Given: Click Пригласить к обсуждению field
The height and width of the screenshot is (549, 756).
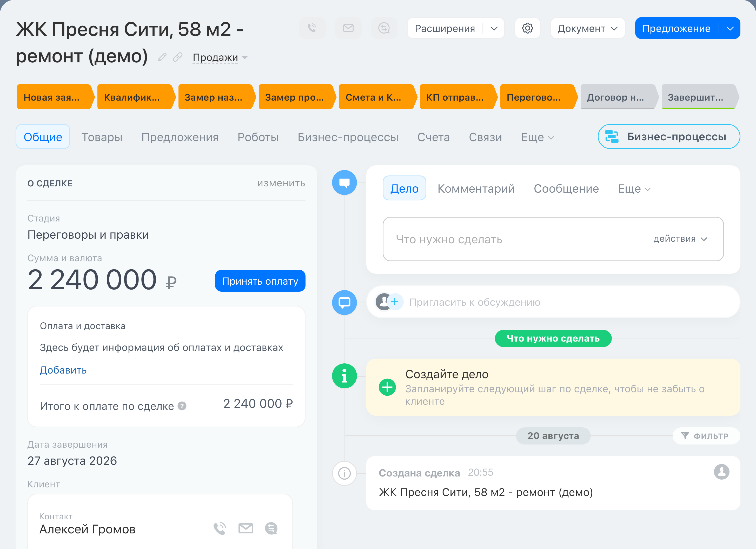Looking at the screenshot, I should (553, 302).
